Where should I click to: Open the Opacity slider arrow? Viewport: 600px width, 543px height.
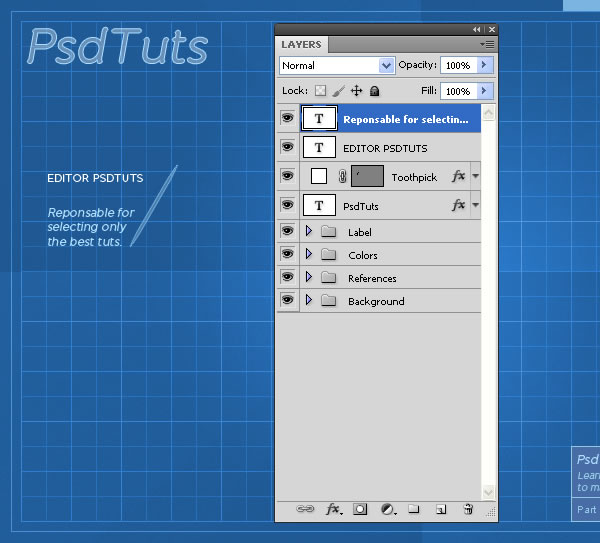485,65
